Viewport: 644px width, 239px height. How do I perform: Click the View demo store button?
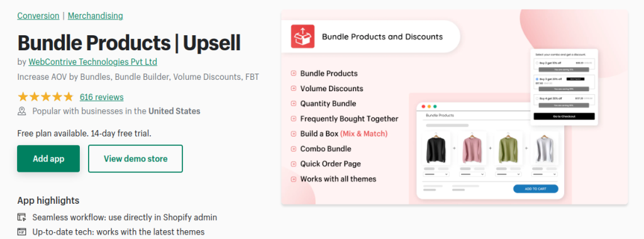tap(136, 158)
